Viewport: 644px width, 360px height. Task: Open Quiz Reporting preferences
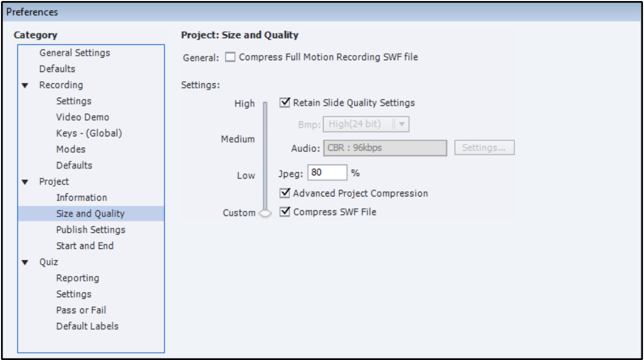[x=78, y=278]
